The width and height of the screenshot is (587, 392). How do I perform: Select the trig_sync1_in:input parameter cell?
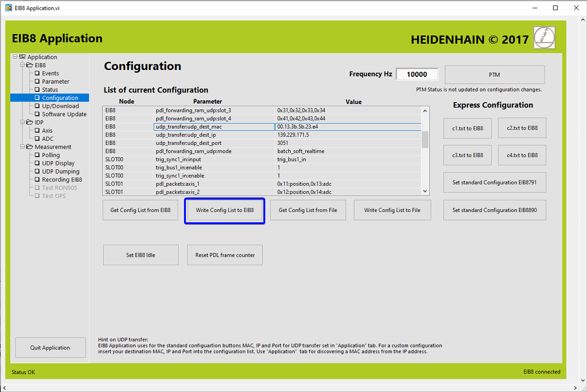coord(214,160)
